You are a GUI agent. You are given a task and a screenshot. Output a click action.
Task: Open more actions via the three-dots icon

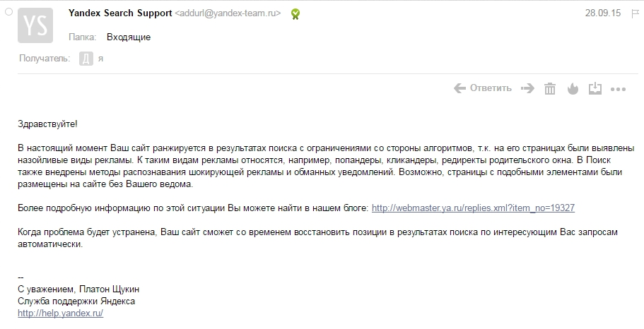tap(618, 89)
